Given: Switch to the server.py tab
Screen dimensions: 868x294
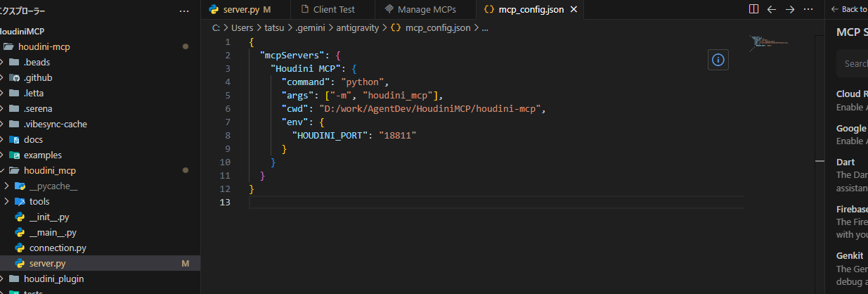Looking at the screenshot, I should pos(241,9).
